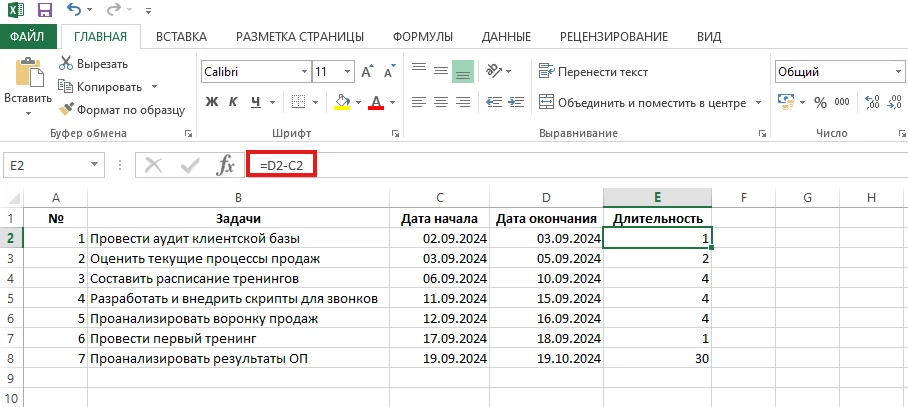908x407 pixels.
Task: Switch to the ФОРМУЛЫ tab
Action: click(x=423, y=37)
